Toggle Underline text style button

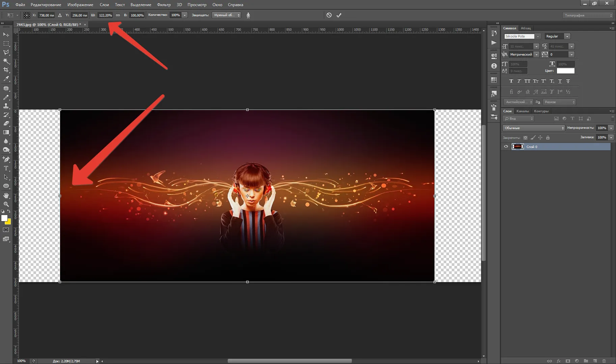click(560, 81)
